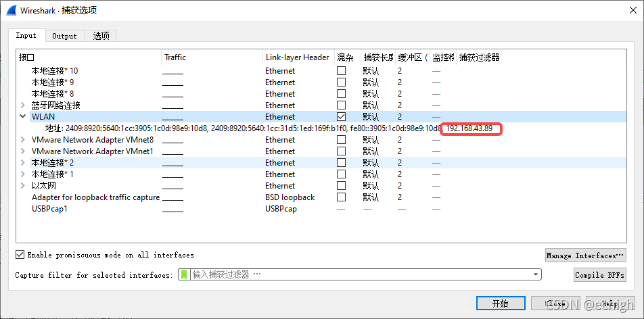Switch to the Output tab

64,36
